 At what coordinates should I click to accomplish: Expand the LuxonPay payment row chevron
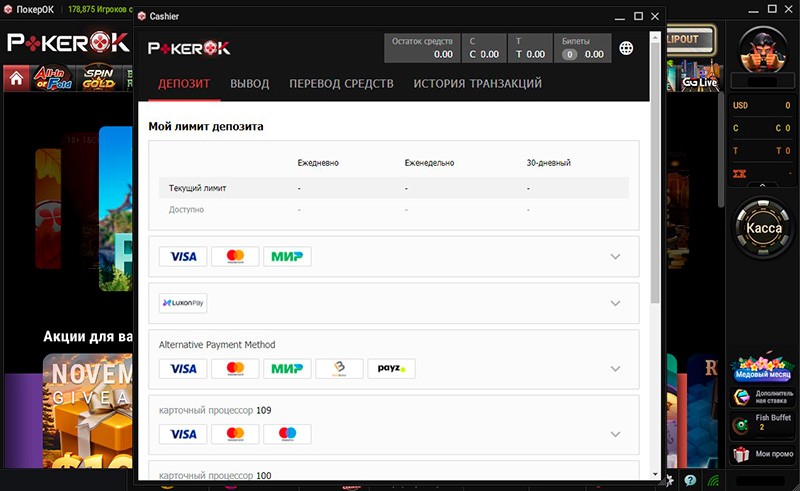615,303
